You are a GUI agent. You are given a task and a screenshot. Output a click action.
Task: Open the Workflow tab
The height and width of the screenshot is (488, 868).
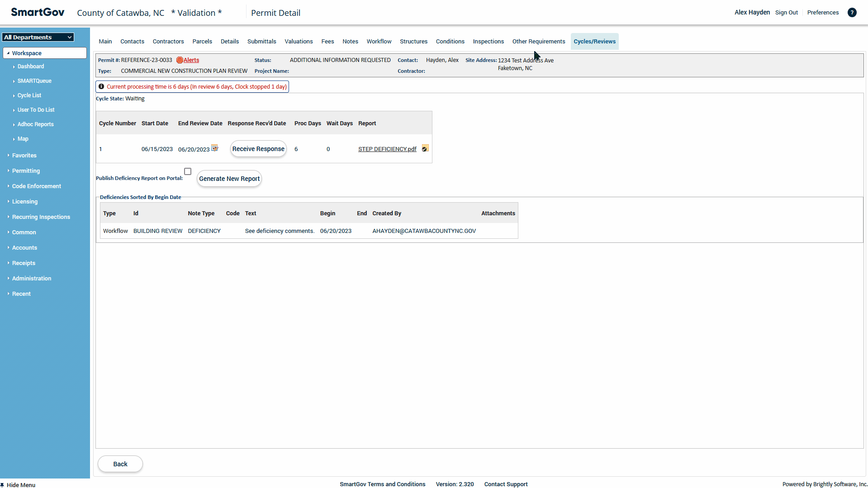[x=379, y=41]
